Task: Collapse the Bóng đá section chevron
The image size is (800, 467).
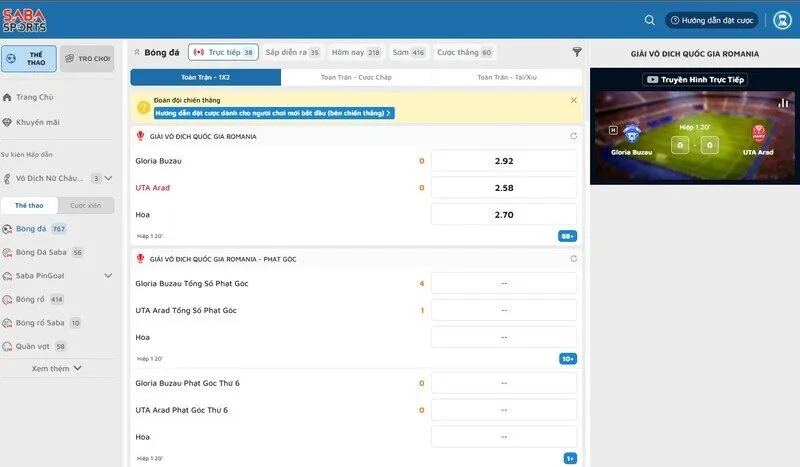Action: 136,52
